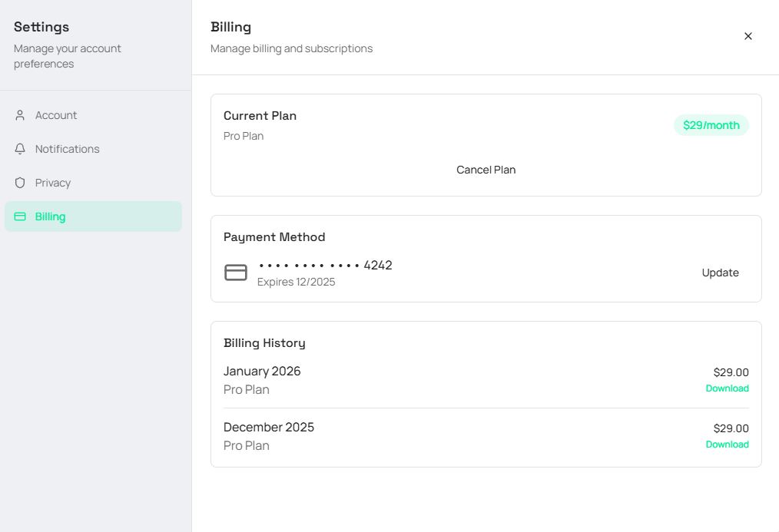Click the Notifications bell icon

(x=20, y=149)
